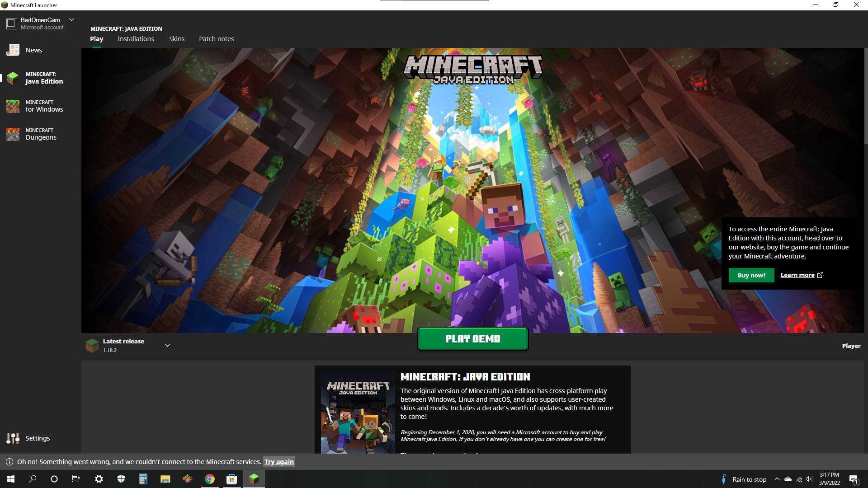Click the Try again link
The width and height of the screenshot is (868, 488).
(x=279, y=462)
